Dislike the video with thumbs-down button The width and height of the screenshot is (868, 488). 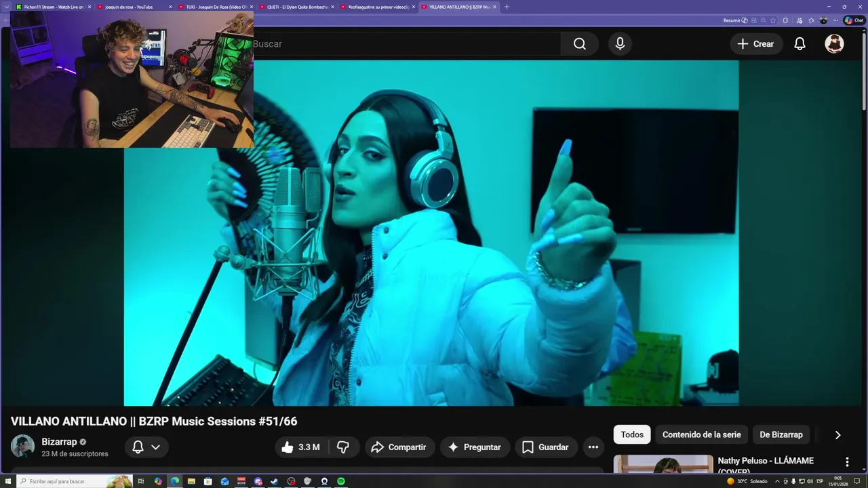(343, 447)
